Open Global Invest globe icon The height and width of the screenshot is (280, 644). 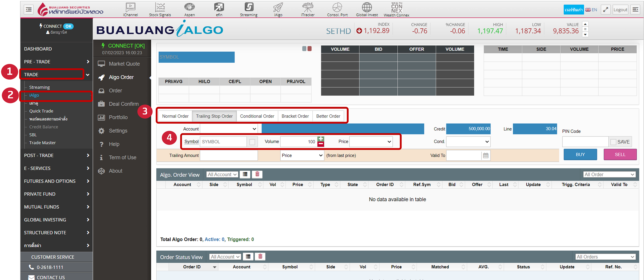click(367, 8)
